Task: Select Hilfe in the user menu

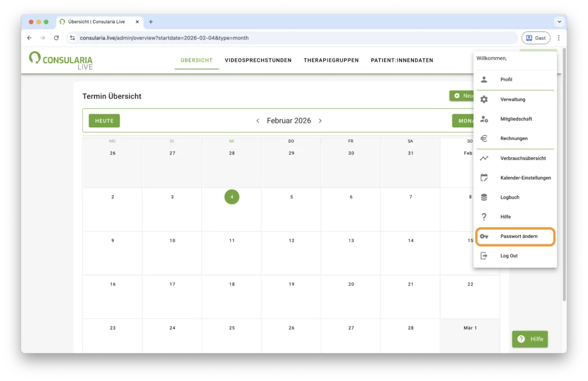Action: coord(505,217)
